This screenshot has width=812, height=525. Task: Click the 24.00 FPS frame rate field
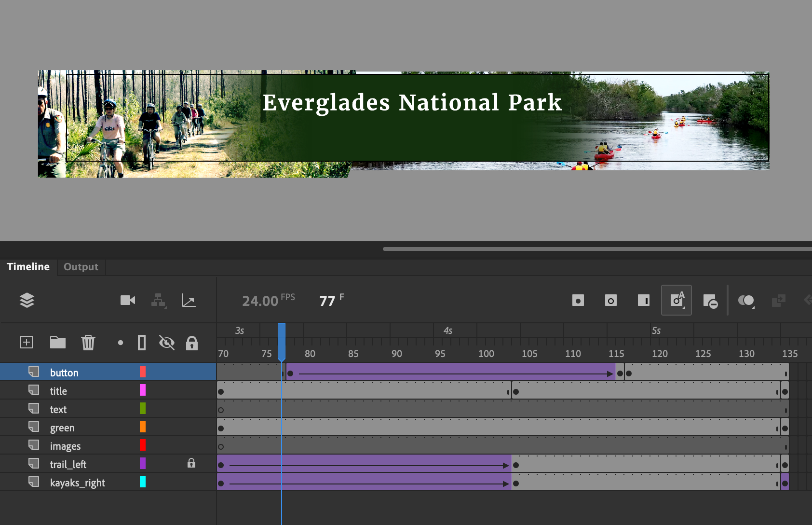coord(268,300)
